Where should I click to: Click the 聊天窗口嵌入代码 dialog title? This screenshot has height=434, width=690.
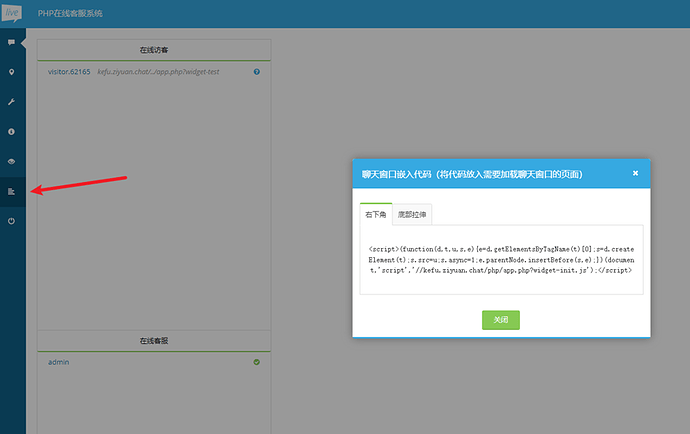click(472, 174)
